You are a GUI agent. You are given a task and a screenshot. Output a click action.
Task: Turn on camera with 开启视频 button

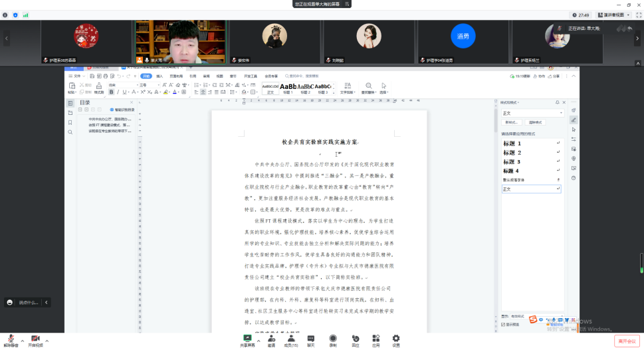[x=35, y=339]
